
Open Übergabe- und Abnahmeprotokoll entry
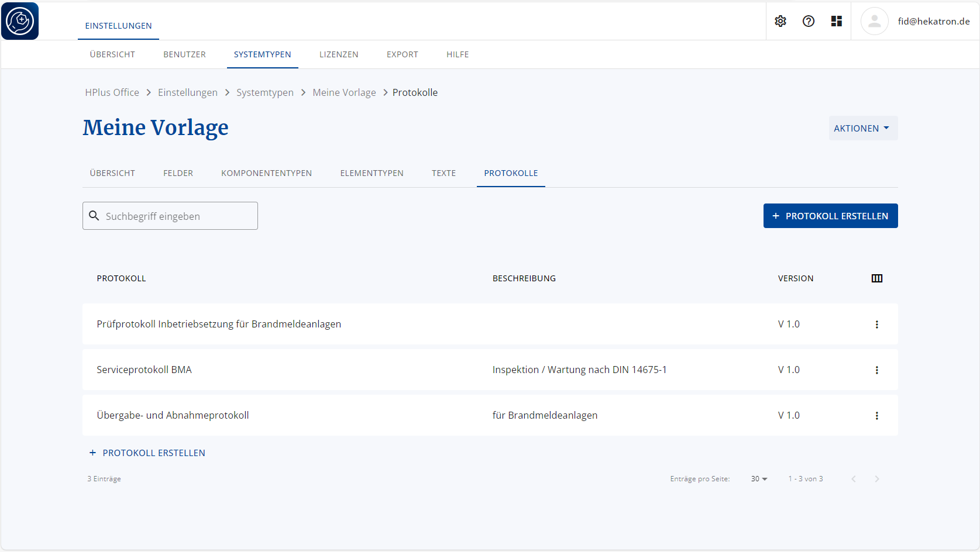click(x=173, y=415)
